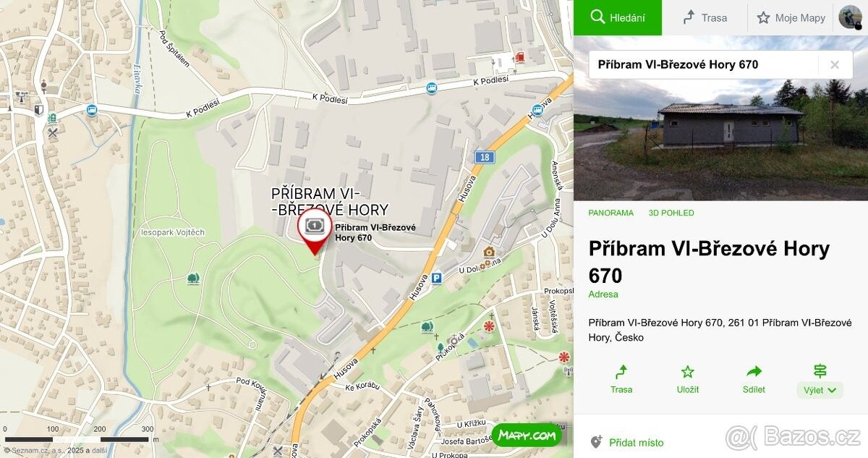This screenshot has width=868, height=458.
Task: Open the building panorama photo
Action: click(x=720, y=118)
